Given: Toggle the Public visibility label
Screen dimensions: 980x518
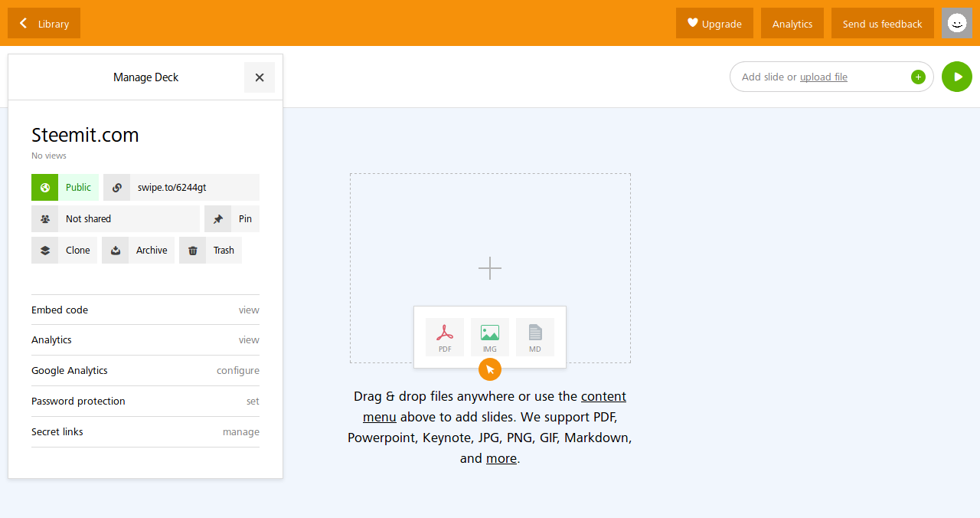Looking at the screenshot, I should pos(78,188).
